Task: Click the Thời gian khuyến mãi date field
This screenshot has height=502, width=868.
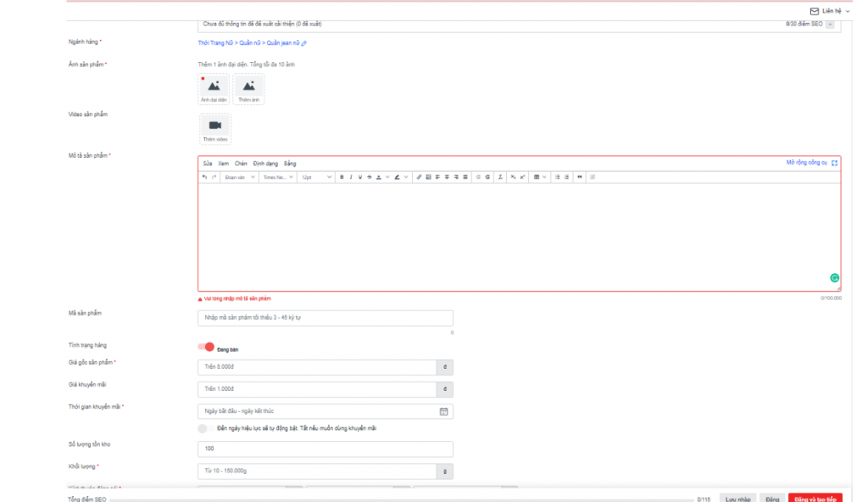Action: pos(325,411)
